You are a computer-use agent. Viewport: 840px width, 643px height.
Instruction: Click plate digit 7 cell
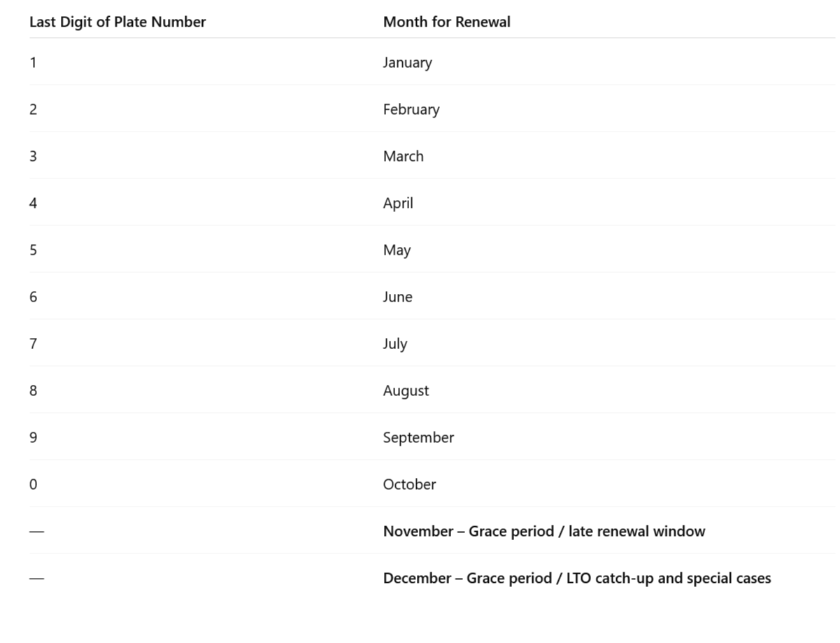coord(33,344)
